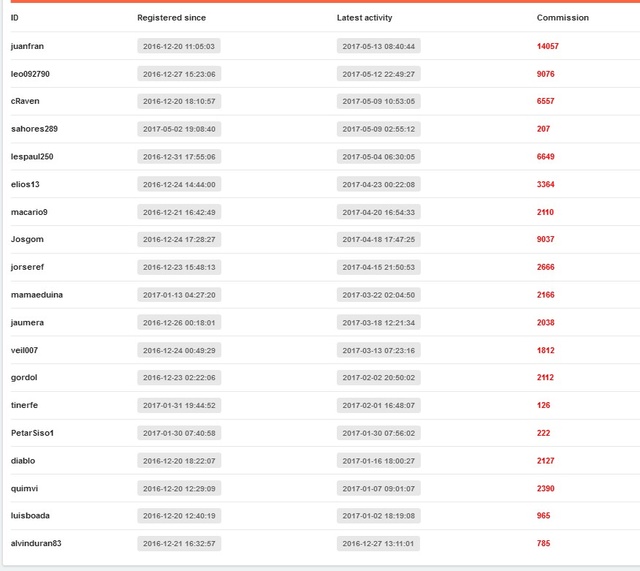Click latest activity 2017-02-02 20:50:02
The image size is (640, 571).
(379, 378)
